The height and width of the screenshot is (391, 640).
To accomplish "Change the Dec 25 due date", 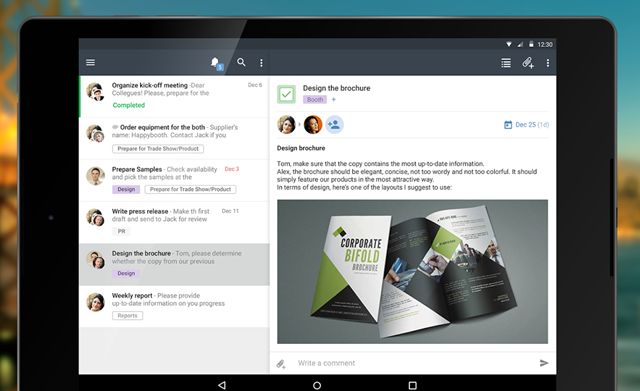I will (527, 124).
